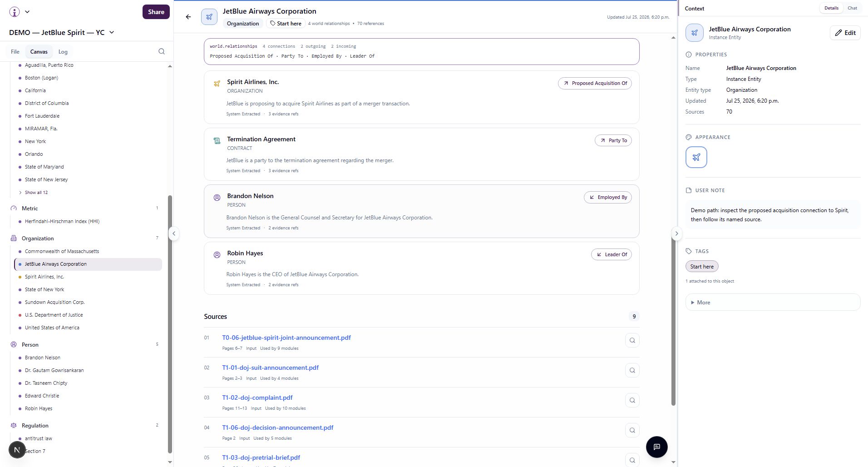Click the back arrow beside JetBlue title
Viewport: 868px width, 467px height.
(x=188, y=17)
